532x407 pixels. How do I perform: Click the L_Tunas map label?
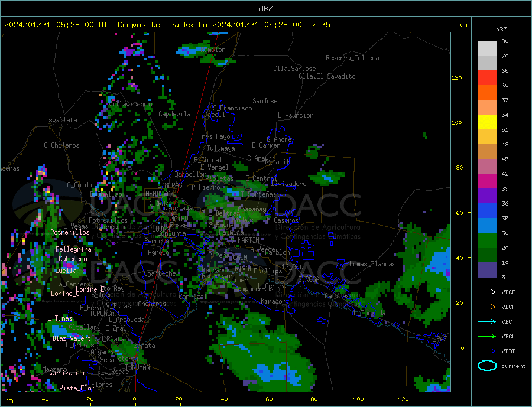point(60,318)
